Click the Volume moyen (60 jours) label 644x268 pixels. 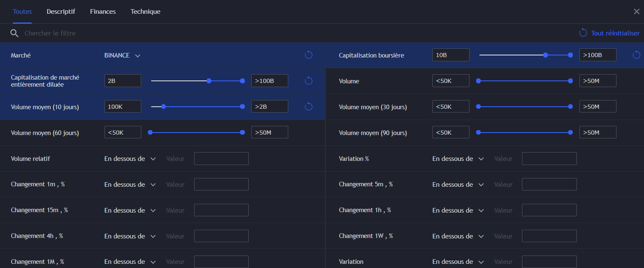[x=45, y=133]
